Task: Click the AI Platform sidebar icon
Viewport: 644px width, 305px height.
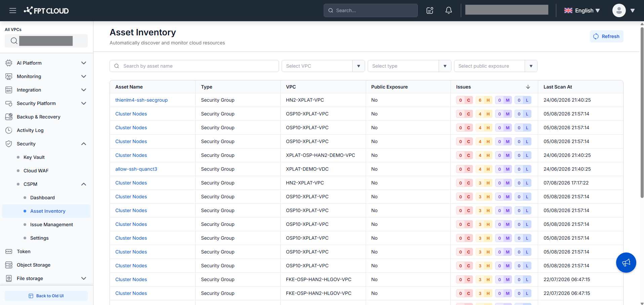Action: pos(9,63)
